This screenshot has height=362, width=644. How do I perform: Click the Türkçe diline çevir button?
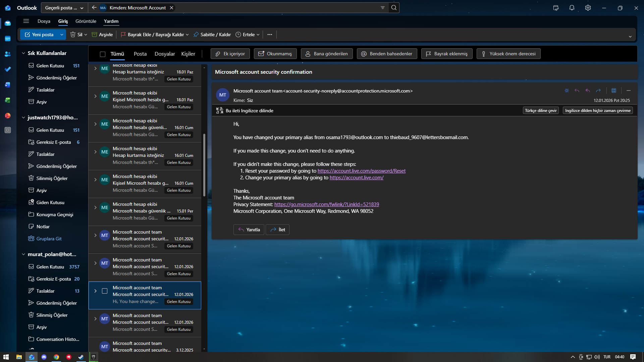[x=540, y=111]
